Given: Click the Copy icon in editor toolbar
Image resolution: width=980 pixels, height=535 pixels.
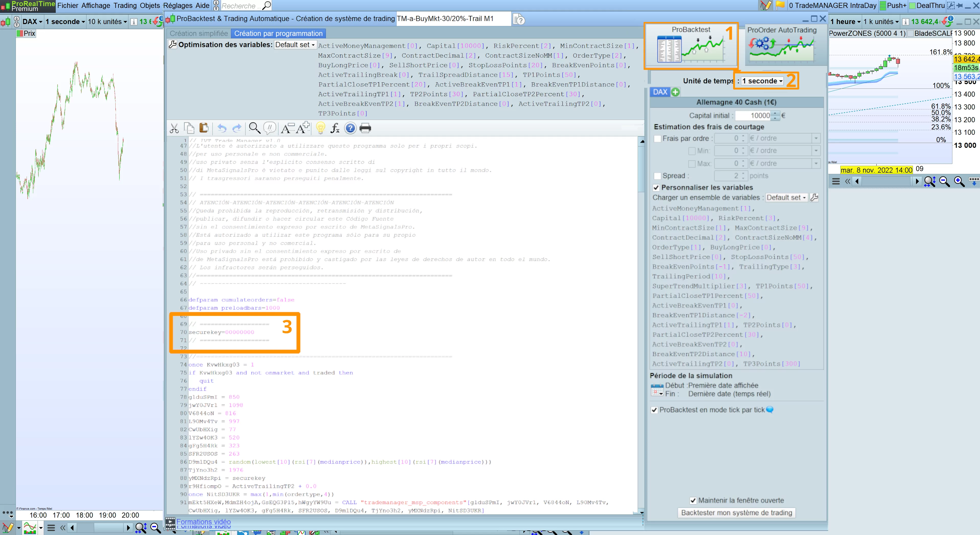Looking at the screenshot, I should (x=189, y=128).
